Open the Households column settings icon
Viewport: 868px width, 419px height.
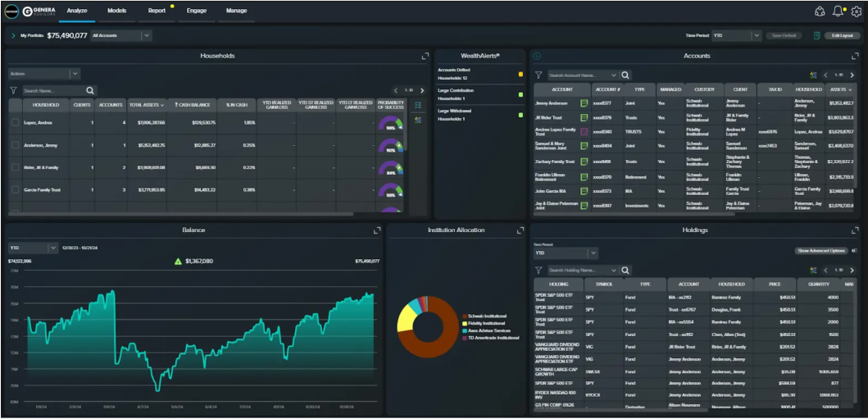click(x=418, y=120)
